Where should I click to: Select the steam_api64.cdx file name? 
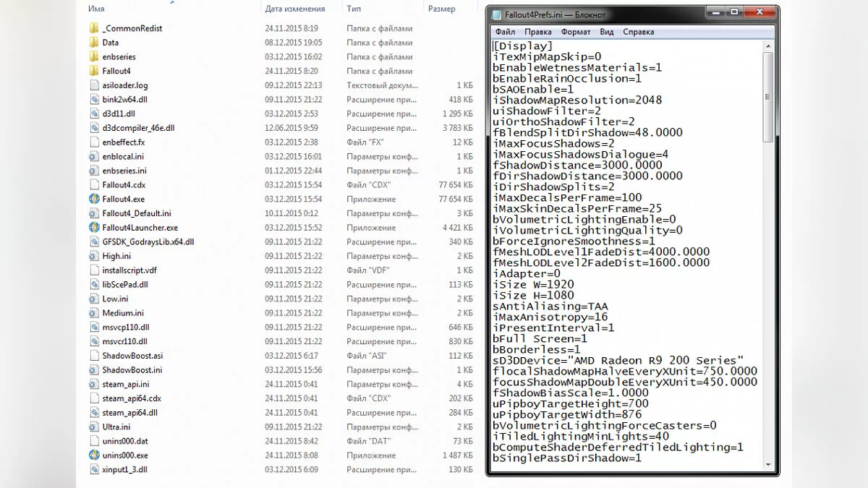[x=132, y=398]
